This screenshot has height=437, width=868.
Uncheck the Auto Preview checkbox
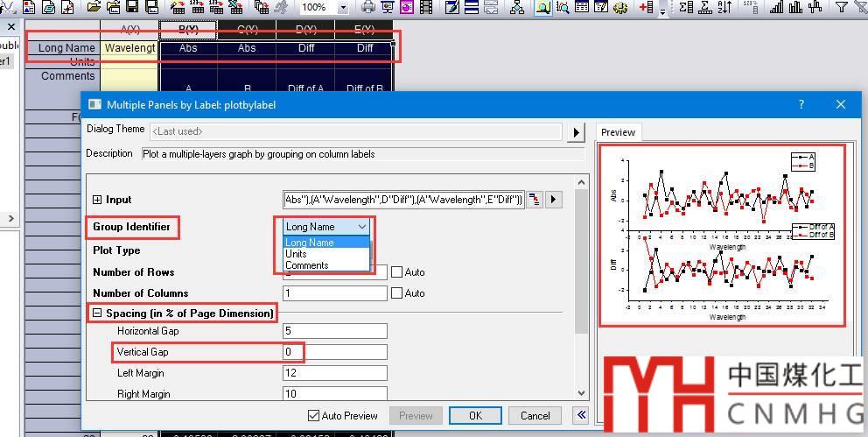313,416
